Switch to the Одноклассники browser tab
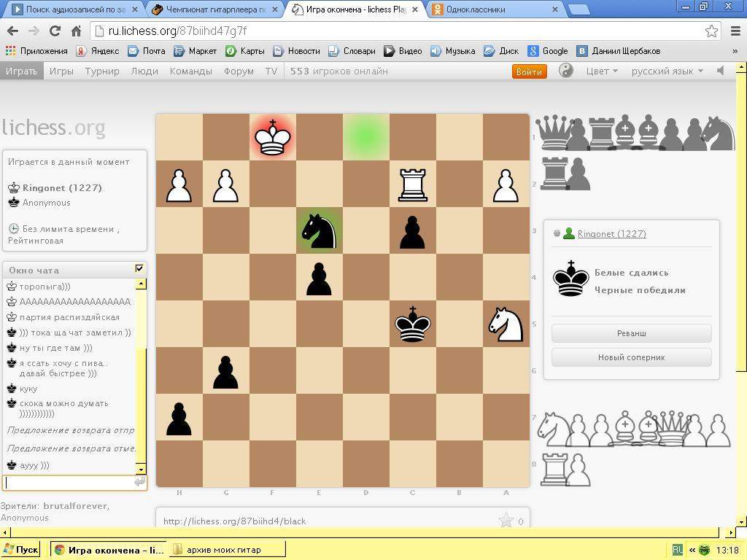The image size is (747, 560). click(494, 9)
